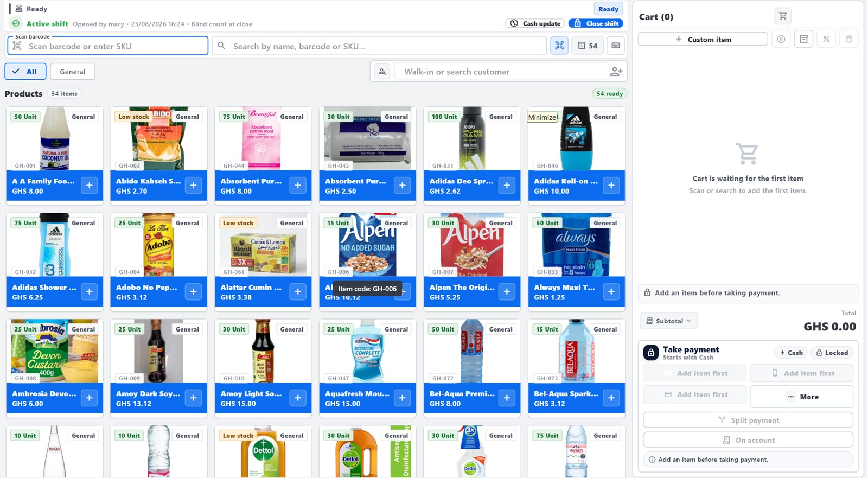Click the Alpen The Original product image
868x478 pixels.
[472, 245]
